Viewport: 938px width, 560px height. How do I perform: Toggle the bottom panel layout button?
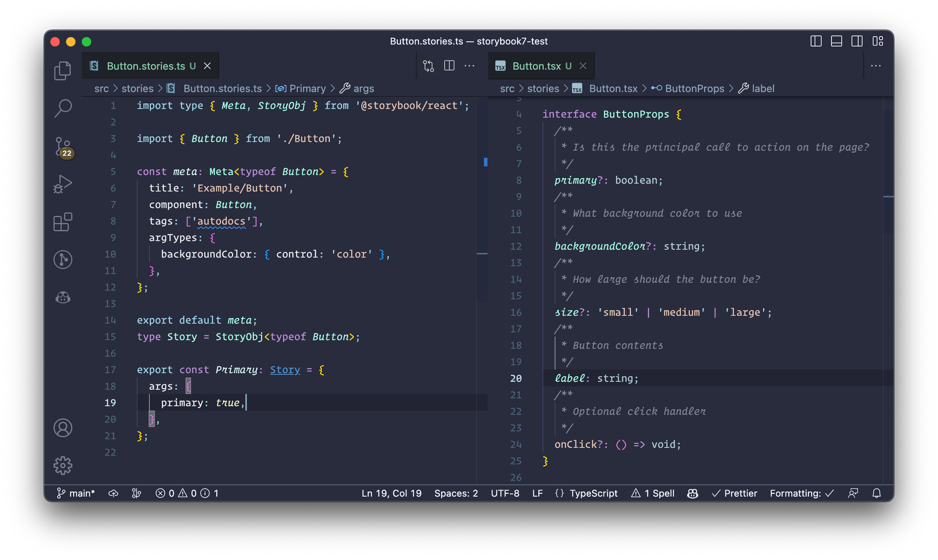pos(836,41)
